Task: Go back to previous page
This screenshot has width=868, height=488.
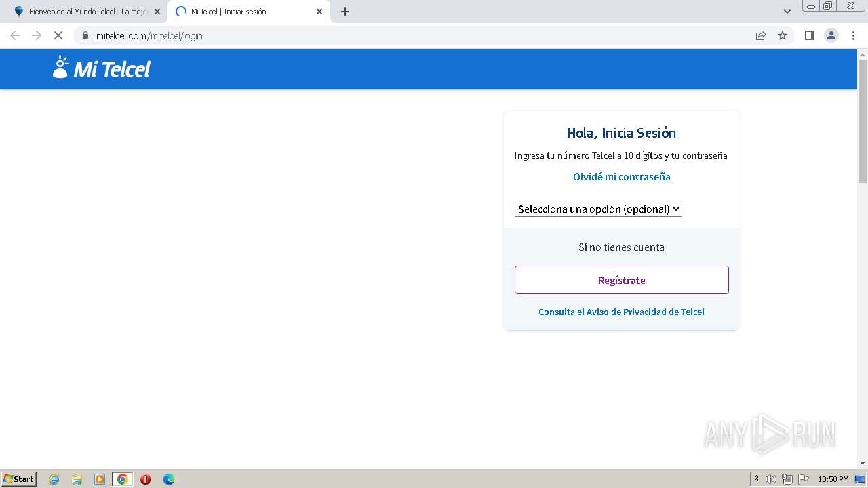Action: 15,35
